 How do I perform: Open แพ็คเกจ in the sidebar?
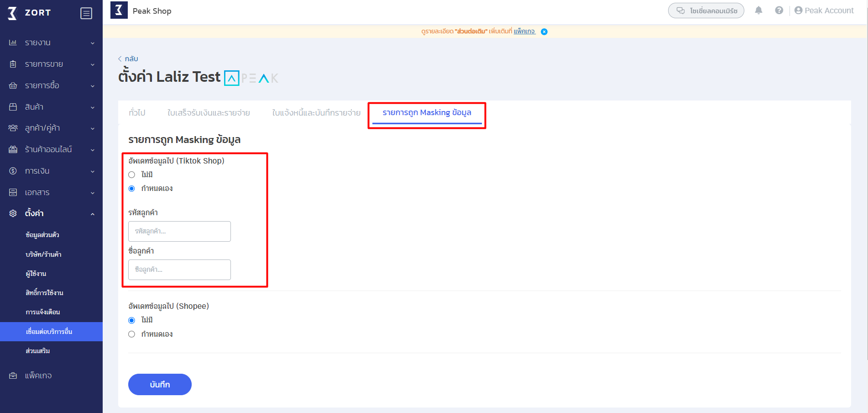38,376
